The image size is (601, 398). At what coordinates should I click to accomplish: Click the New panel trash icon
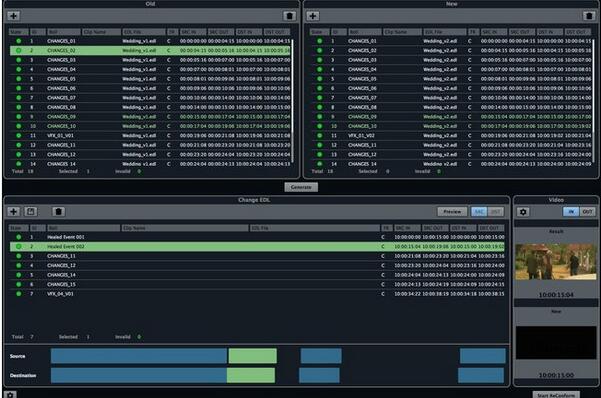point(589,16)
